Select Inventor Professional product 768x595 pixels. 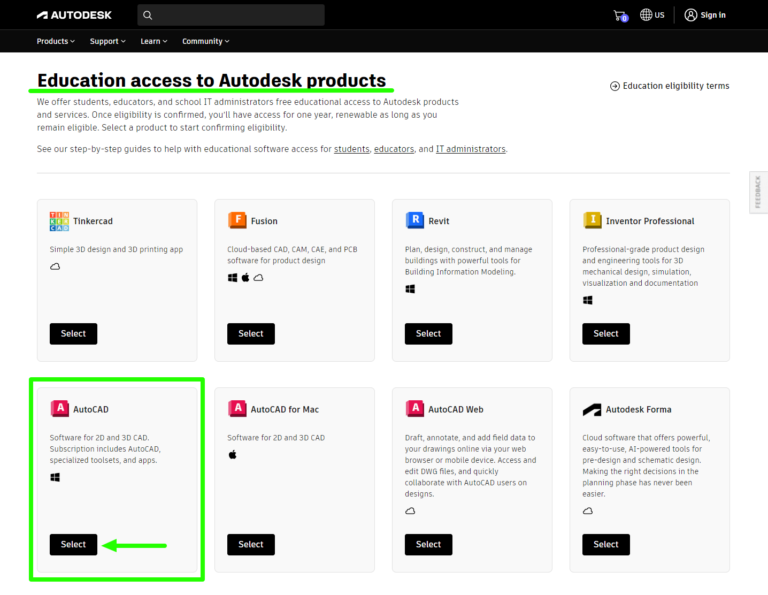click(606, 333)
